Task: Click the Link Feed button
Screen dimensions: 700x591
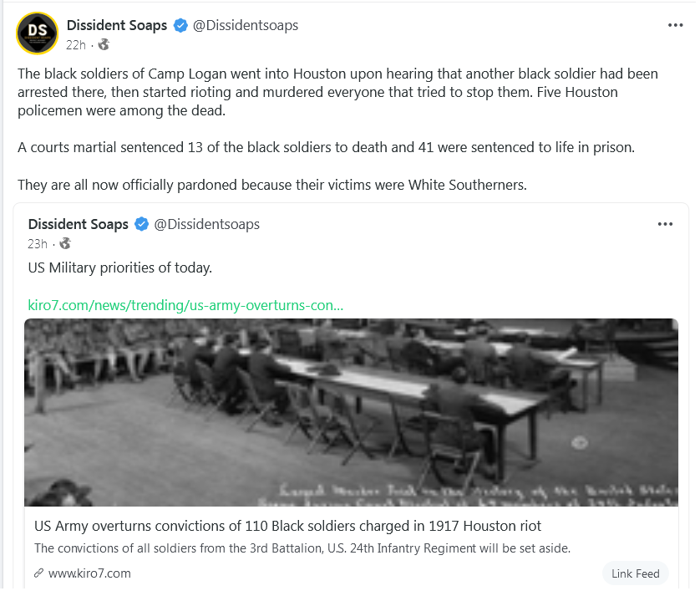Action: click(636, 573)
